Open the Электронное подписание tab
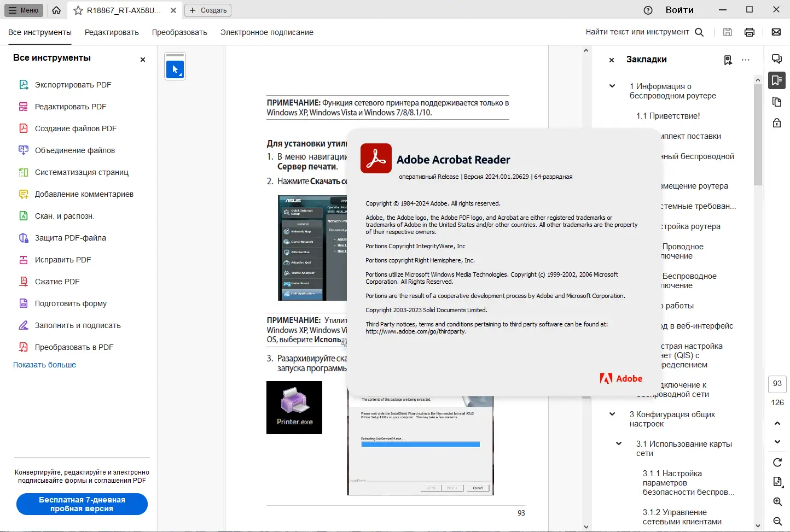 click(267, 32)
